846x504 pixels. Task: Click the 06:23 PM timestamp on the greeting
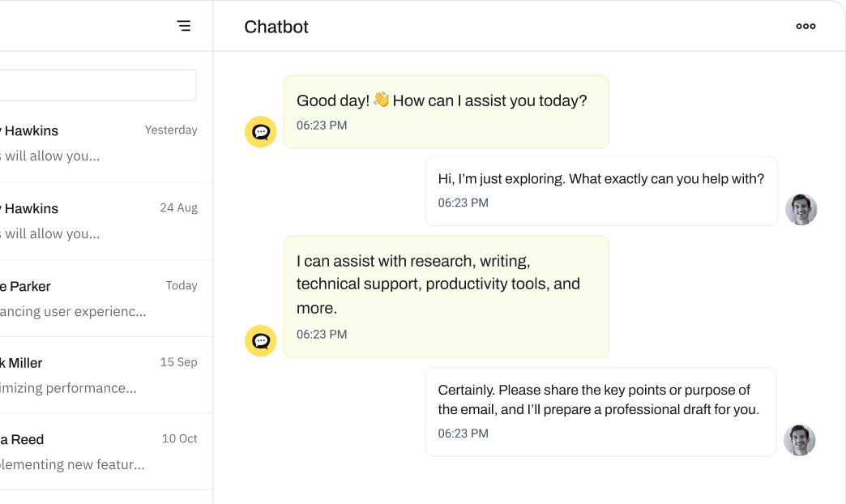[x=321, y=125]
